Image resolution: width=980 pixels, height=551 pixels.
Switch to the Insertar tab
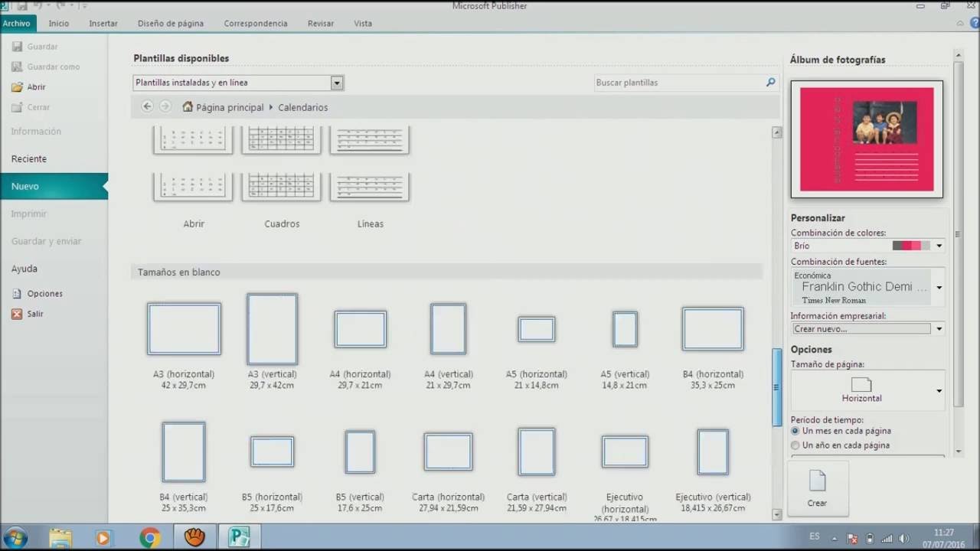[x=103, y=24]
